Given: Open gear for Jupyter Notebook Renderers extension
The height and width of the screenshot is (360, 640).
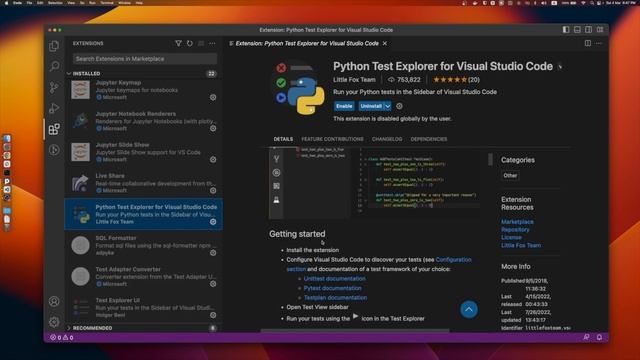Looking at the screenshot, I should click(213, 129).
